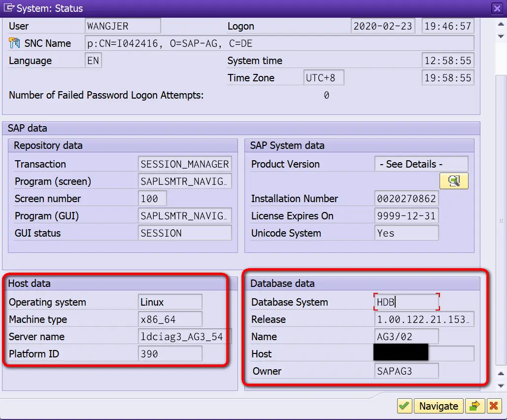The height and width of the screenshot is (420, 507).
Task: Click the Logon date 2020-02-23 field
Action: pos(383,26)
